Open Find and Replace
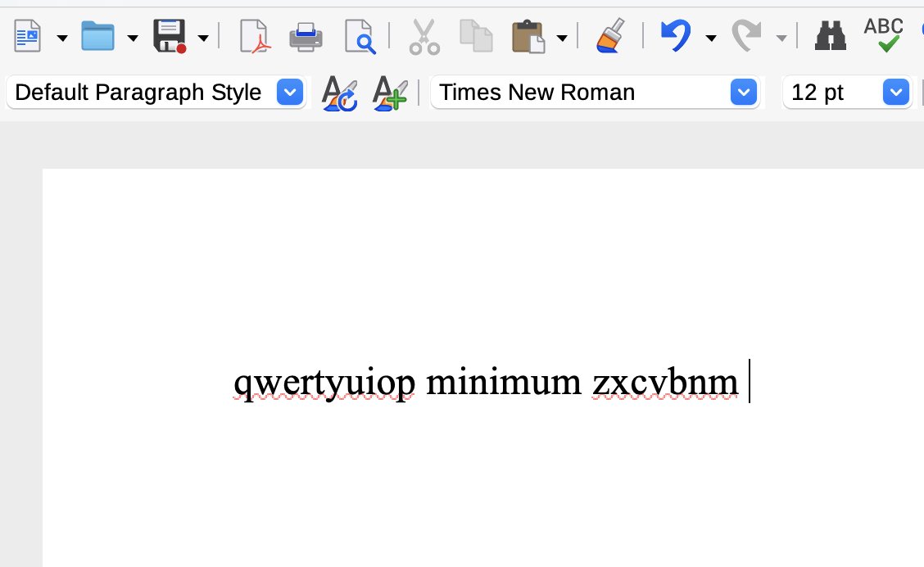Screen dimensions: 924x567 point(830,35)
